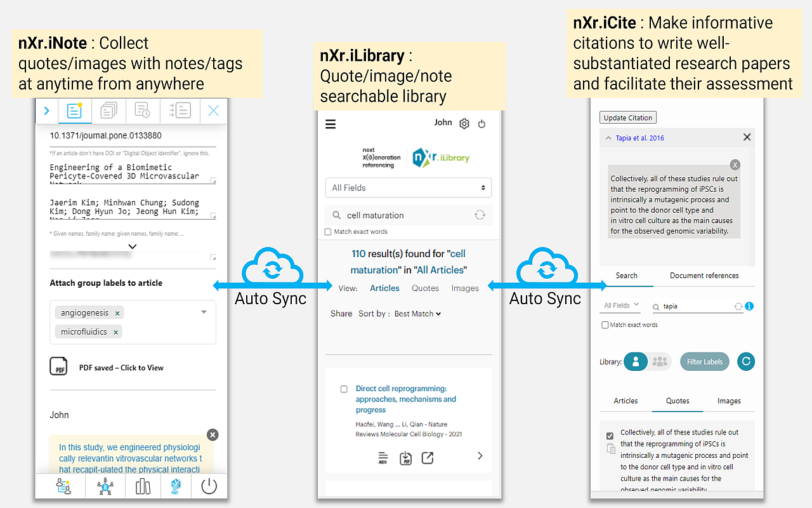This screenshot has width=812, height=508.
Task: Click the John username in iLibrary
Action: (443, 123)
